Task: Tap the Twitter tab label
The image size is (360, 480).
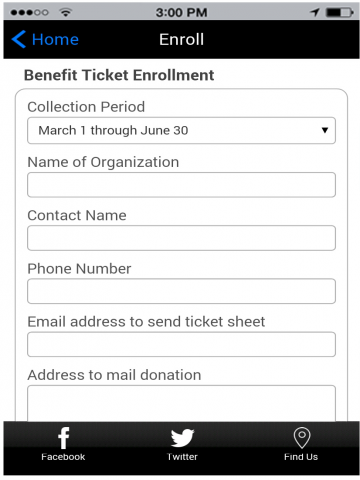Action: pos(182,457)
